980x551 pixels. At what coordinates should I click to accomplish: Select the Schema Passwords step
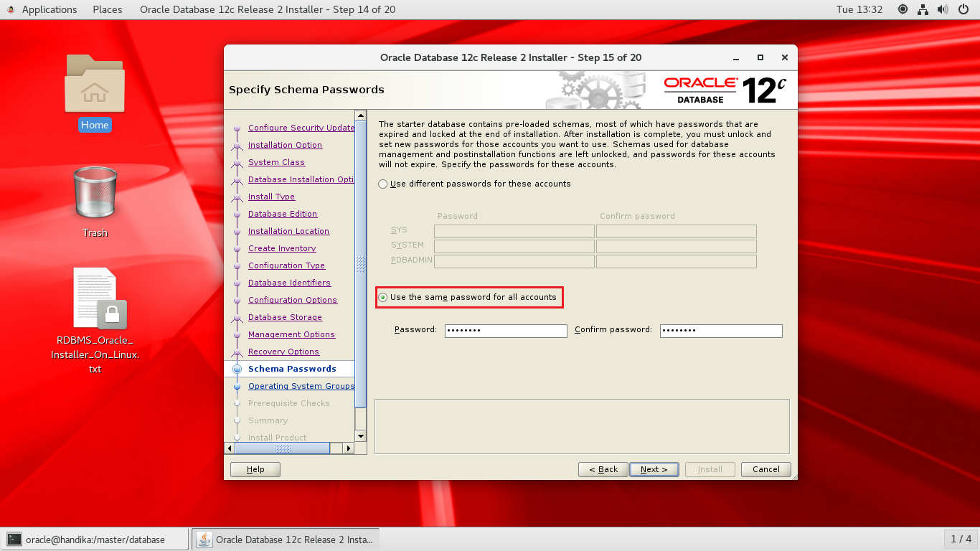292,369
